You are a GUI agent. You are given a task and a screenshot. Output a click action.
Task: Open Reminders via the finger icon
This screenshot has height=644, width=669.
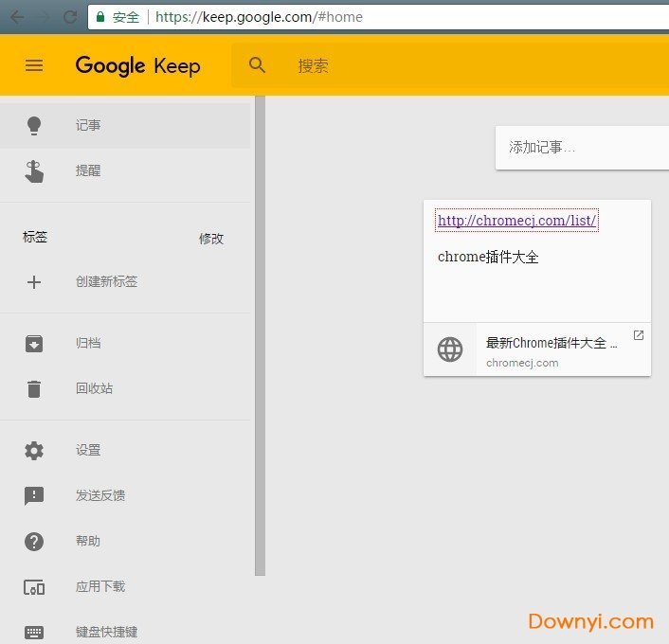point(34,171)
